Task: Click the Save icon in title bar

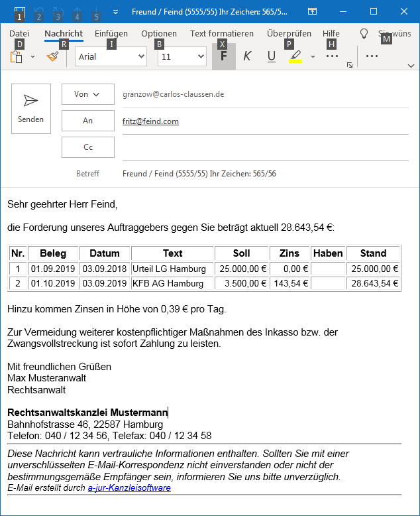Action: tap(20, 11)
